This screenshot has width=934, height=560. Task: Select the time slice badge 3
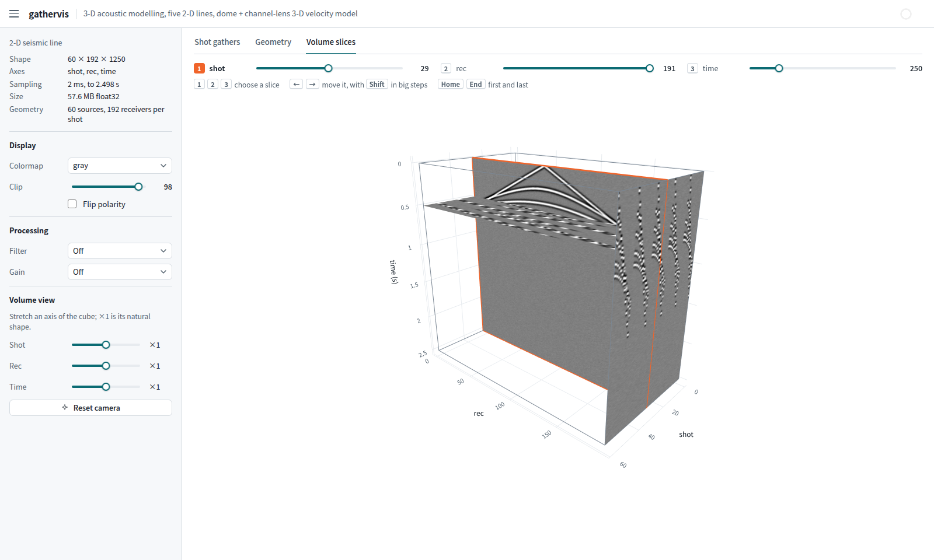(x=692, y=68)
